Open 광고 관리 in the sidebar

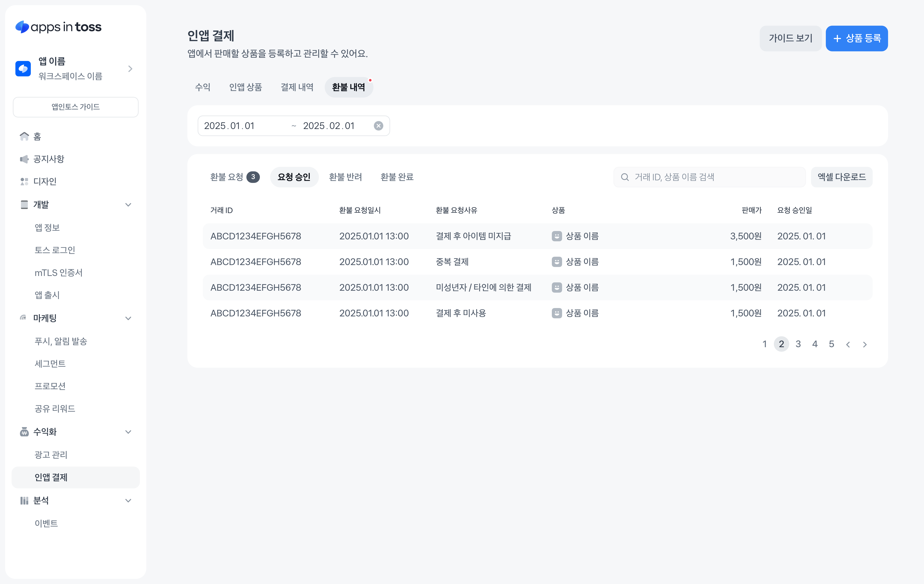point(51,455)
